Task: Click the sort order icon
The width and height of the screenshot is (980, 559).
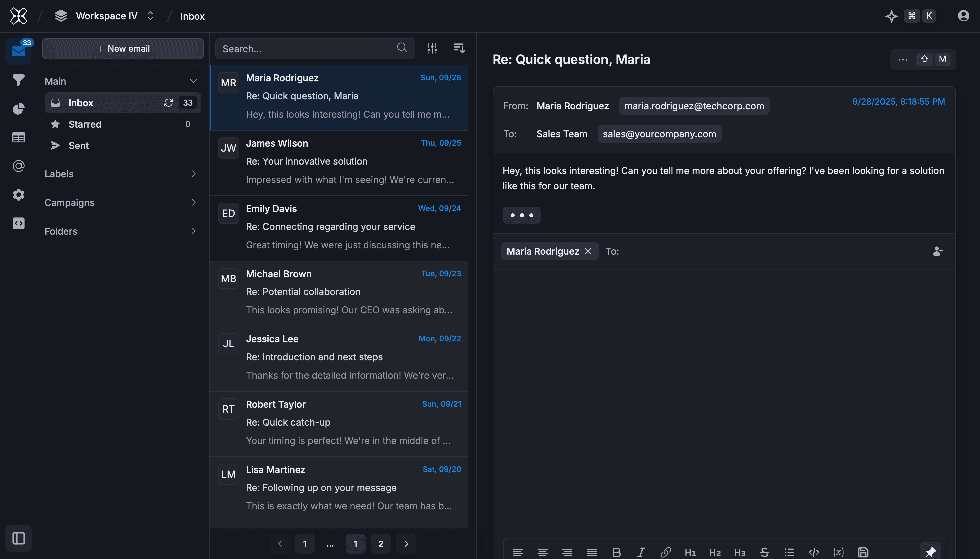Action: coord(459,48)
